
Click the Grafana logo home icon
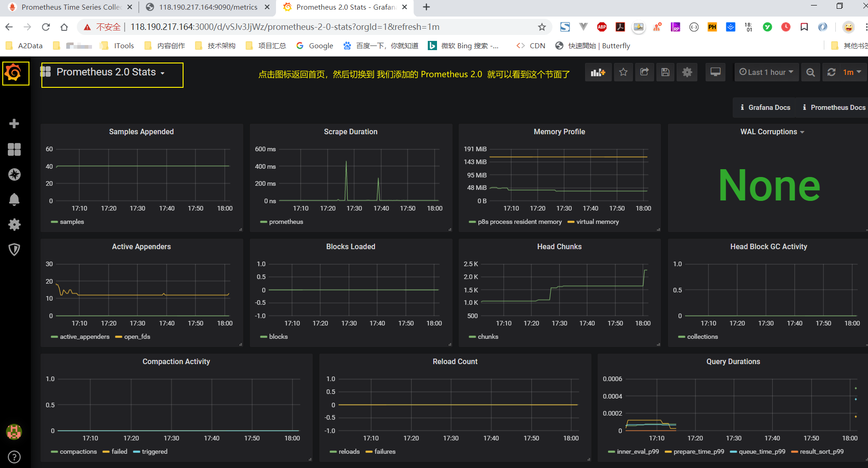14,73
